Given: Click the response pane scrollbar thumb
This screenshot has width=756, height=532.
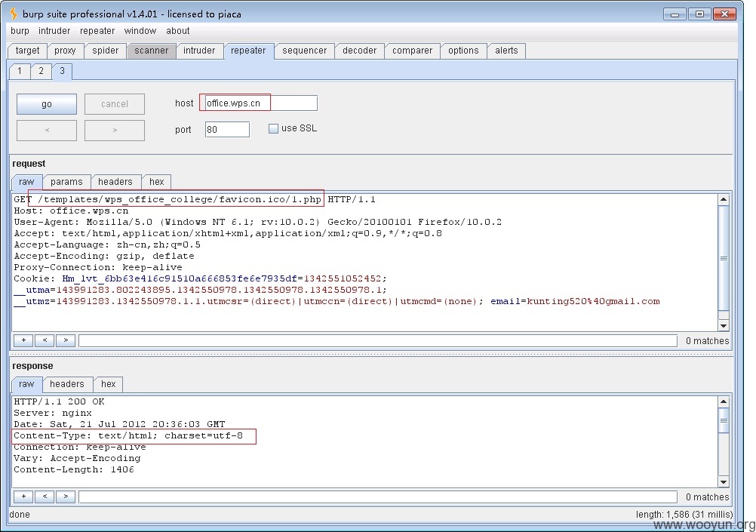Looking at the screenshot, I should click(x=724, y=420).
